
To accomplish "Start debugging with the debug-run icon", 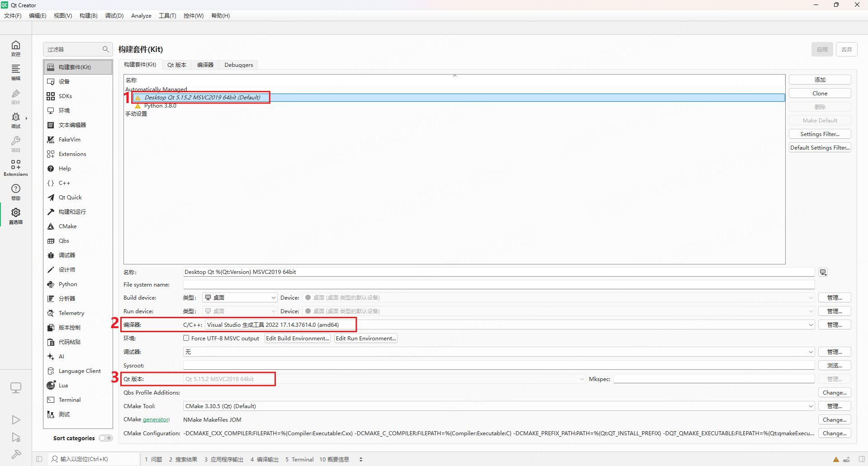I will click(x=16, y=438).
